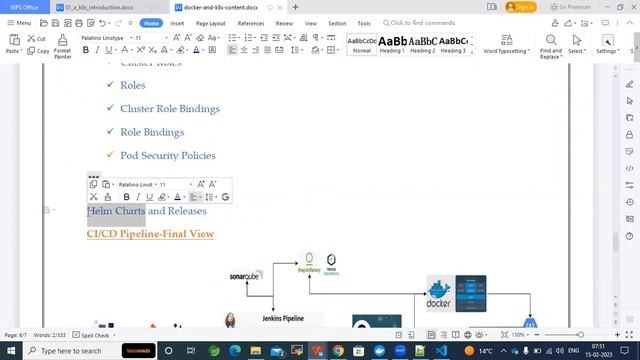Apply the Heading 2 style
Screen dimensions: 640x360
[x=422, y=44]
